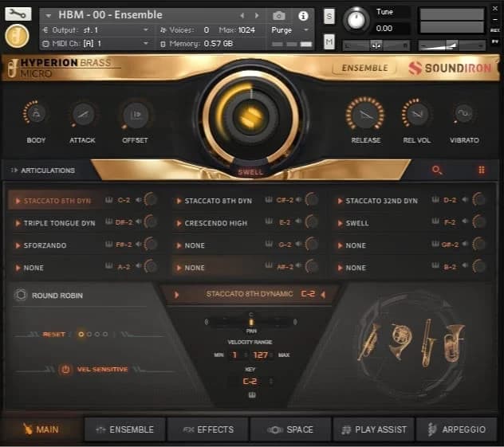Click the articulations search magnifier icon
Viewport: 504px width, 447px height.
(x=436, y=170)
